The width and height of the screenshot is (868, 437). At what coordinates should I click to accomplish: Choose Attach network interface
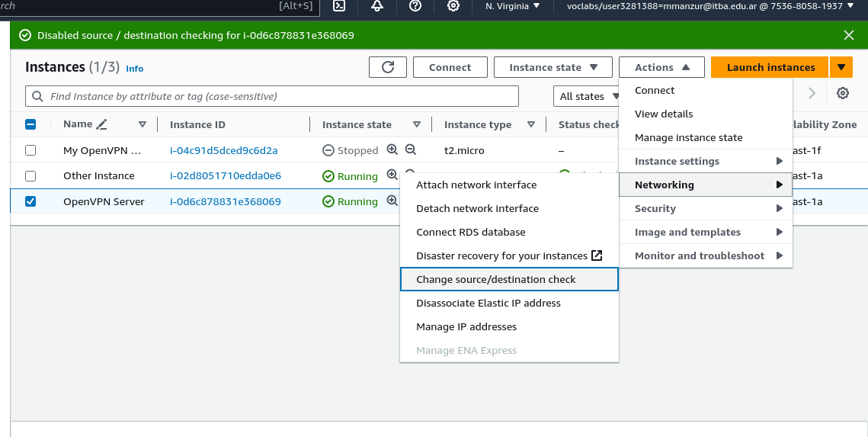point(509,185)
